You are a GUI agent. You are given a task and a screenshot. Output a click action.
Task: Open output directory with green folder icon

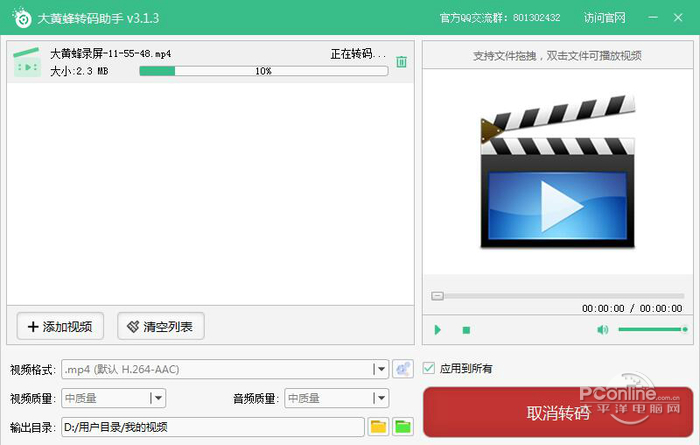[403, 427]
